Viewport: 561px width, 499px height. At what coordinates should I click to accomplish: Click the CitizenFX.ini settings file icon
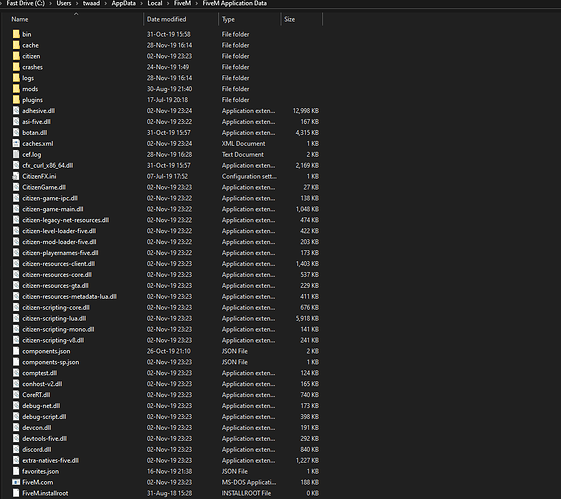coord(16,176)
